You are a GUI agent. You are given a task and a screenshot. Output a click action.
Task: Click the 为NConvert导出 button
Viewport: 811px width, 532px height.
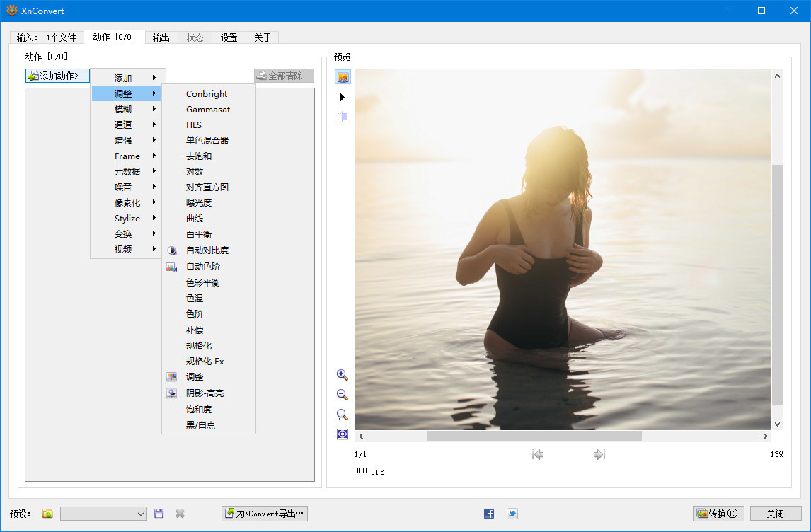pos(265,514)
